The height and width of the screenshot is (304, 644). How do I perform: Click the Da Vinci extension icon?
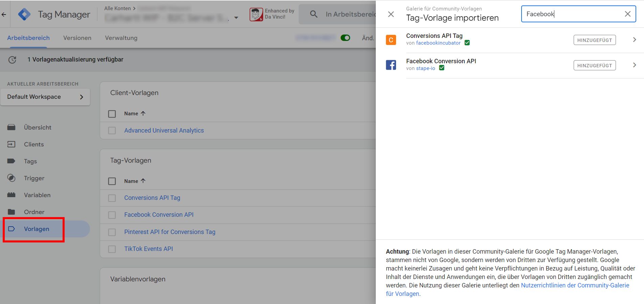click(256, 14)
